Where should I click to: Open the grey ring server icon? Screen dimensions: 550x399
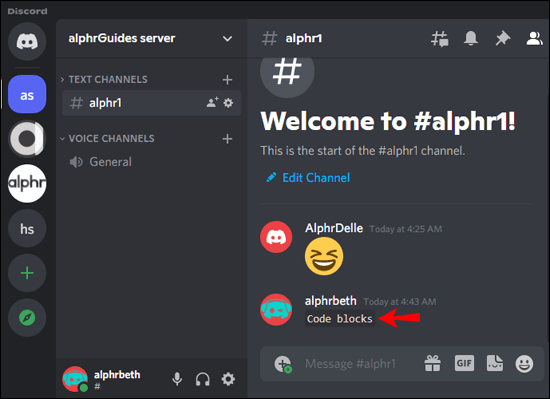[27, 138]
